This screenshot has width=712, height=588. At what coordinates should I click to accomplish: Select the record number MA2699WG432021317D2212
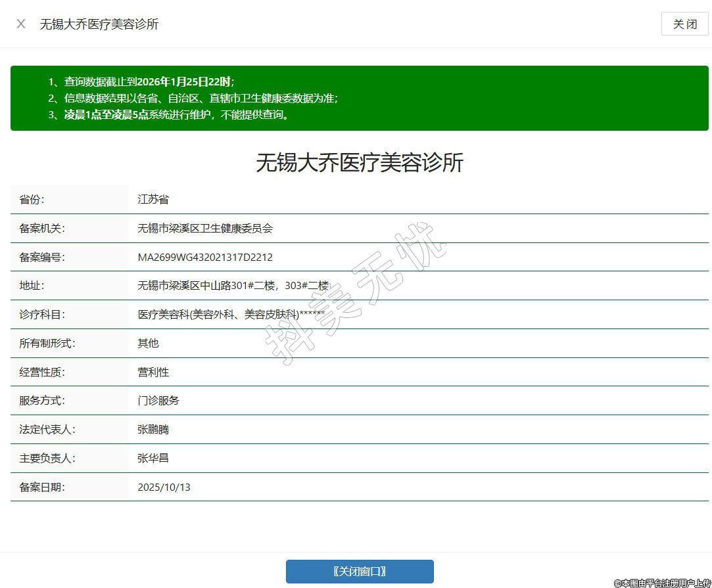tap(205, 258)
